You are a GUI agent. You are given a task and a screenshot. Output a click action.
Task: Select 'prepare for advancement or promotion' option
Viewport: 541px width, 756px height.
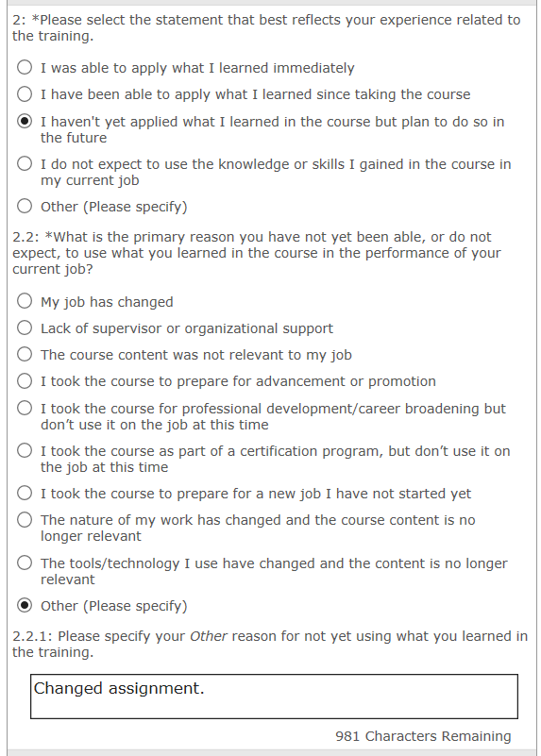pos(25,381)
